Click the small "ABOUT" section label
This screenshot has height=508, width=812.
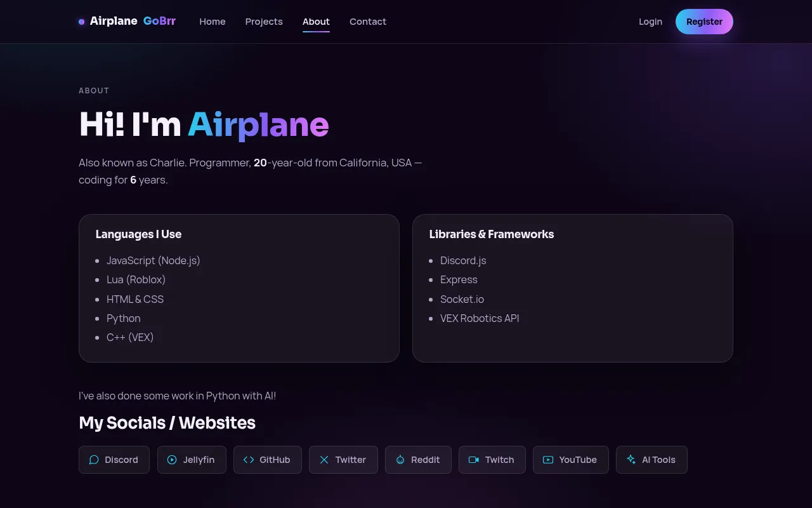click(x=94, y=91)
